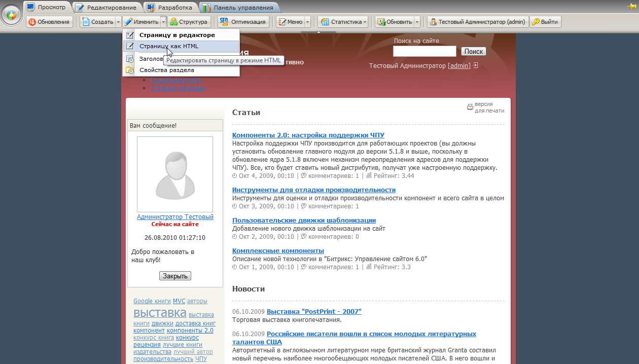Click the Меню toolbar button

point(290,22)
